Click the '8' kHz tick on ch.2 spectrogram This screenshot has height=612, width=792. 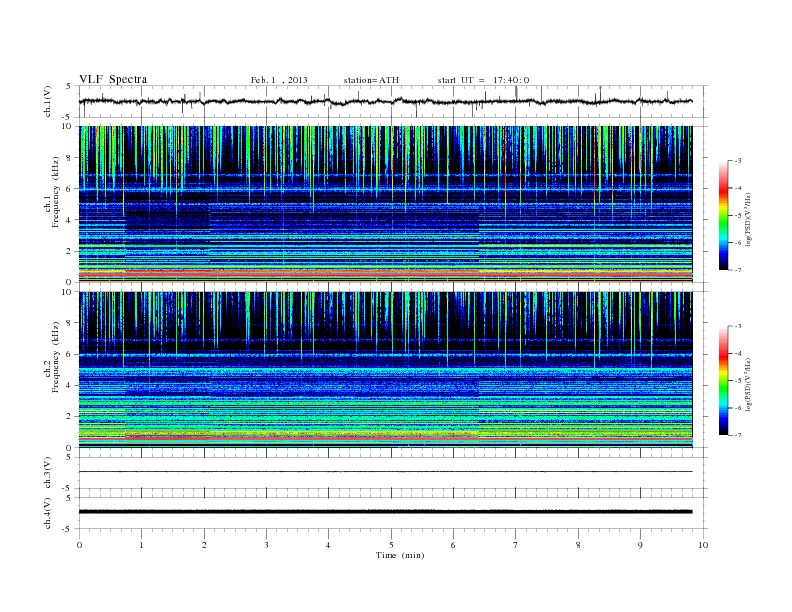(69, 323)
